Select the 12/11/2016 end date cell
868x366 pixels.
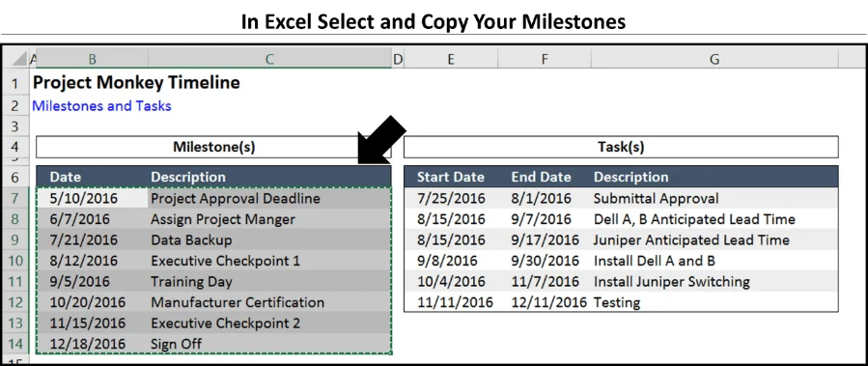pos(545,302)
